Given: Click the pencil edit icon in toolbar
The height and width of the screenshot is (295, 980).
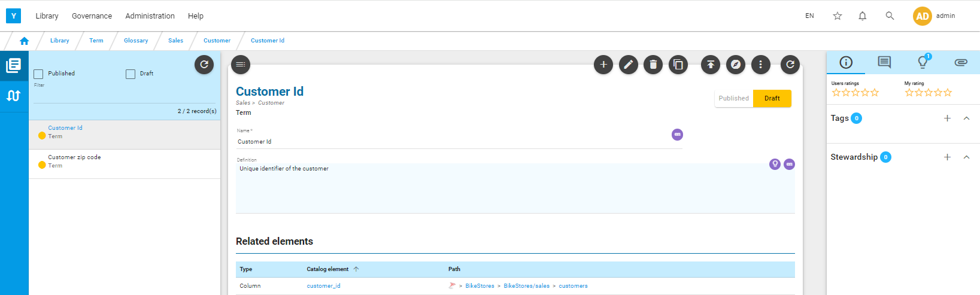Looking at the screenshot, I should (628, 65).
